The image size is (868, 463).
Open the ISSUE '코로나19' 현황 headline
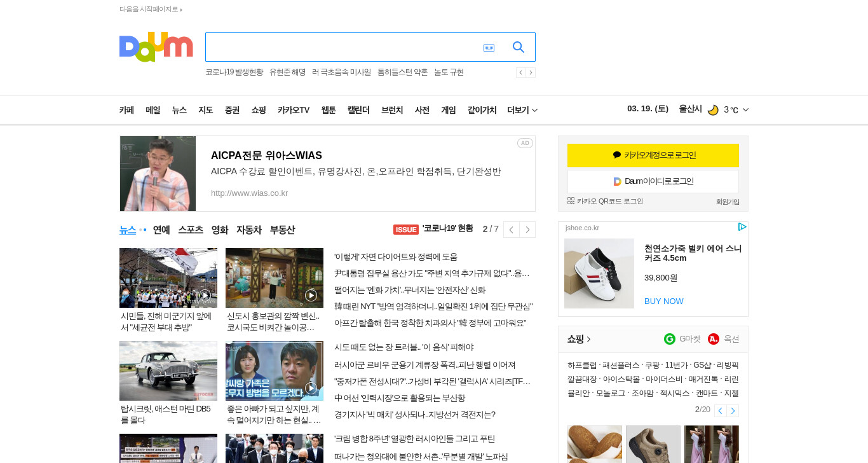click(x=433, y=229)
